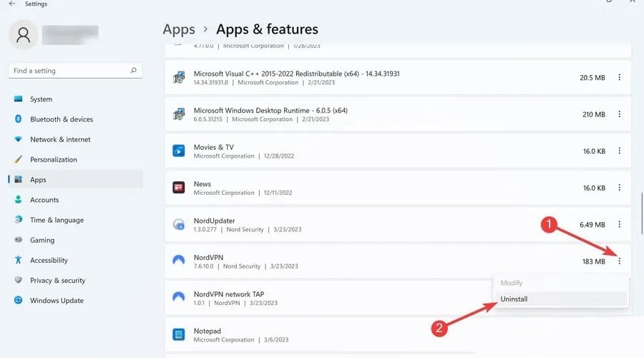Open the user profile avatar

(x=23, y=35)
